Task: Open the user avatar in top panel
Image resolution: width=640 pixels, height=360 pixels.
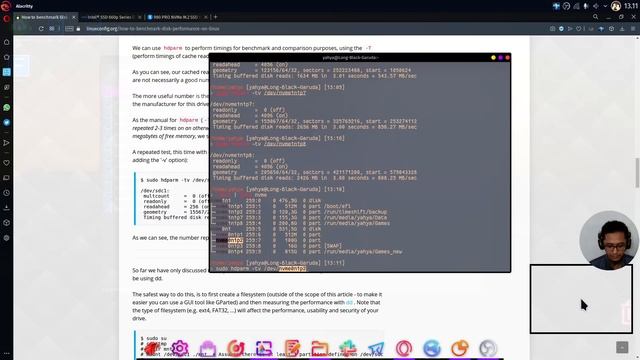Action: pyautogui.click(x=616, y=6)
